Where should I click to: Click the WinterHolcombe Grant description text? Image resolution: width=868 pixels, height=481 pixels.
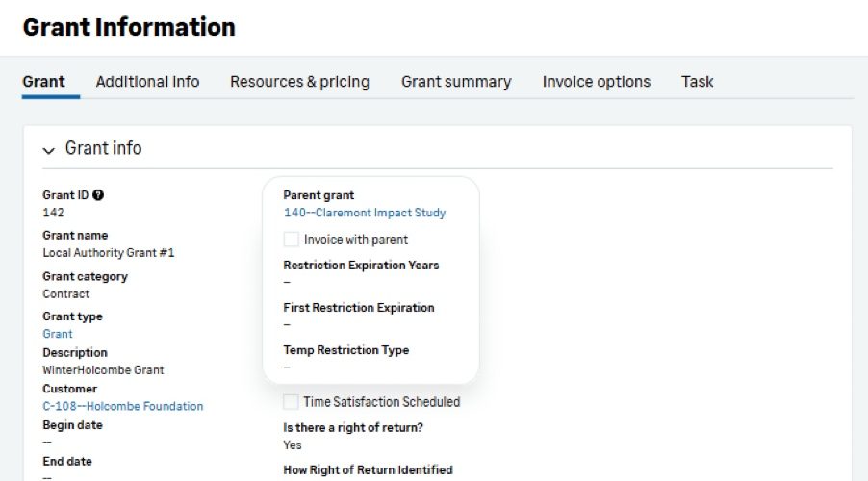[103, 369]
